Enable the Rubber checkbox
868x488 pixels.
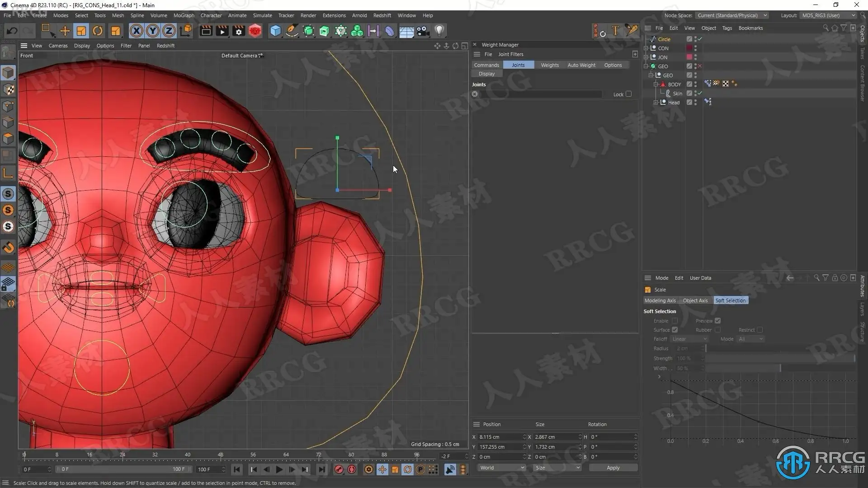pos(717,330)
